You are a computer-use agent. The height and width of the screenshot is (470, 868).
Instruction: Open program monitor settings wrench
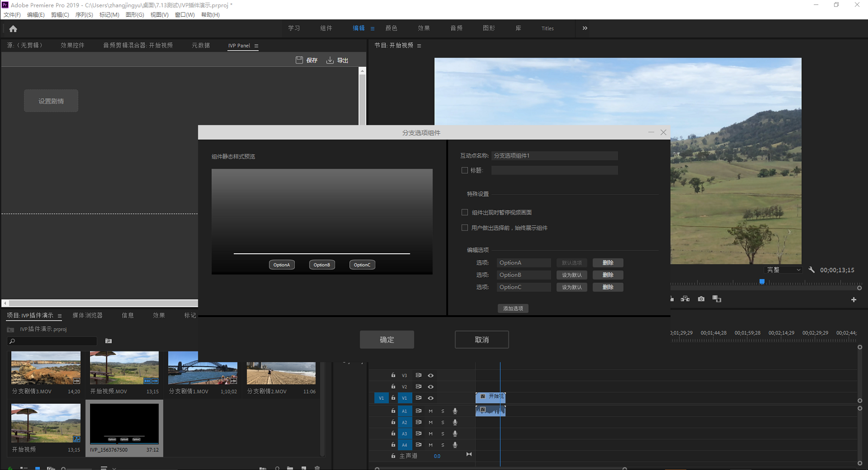tap(811, 270)
